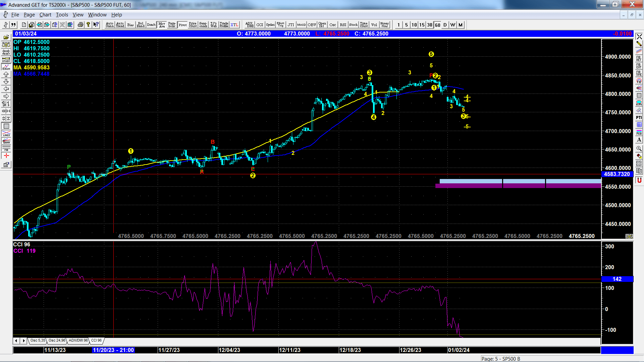Click the up arrow tool in sidebar
Viewport: 644px width, 362px height.
(6, 74)
